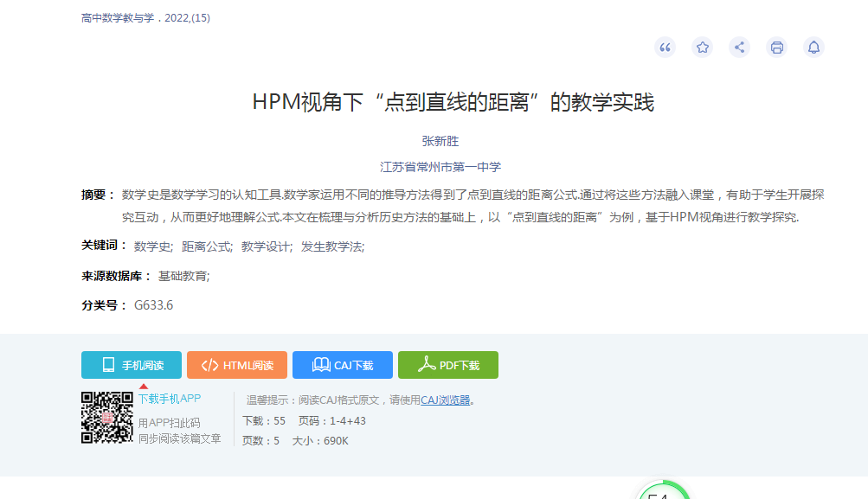Click the quote citation icon
Image resolution: width=868 pixels, height=499 pixels.
(665, 48)
